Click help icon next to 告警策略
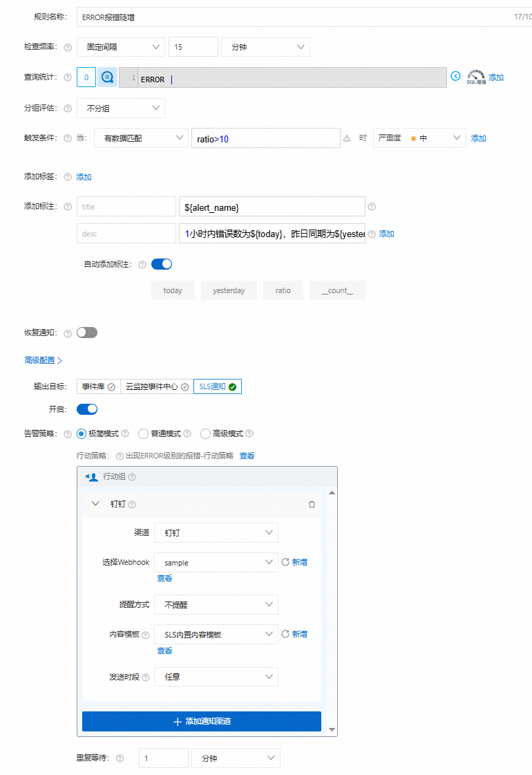This screenshot has width=532, height=775. [x=68, y=434]
